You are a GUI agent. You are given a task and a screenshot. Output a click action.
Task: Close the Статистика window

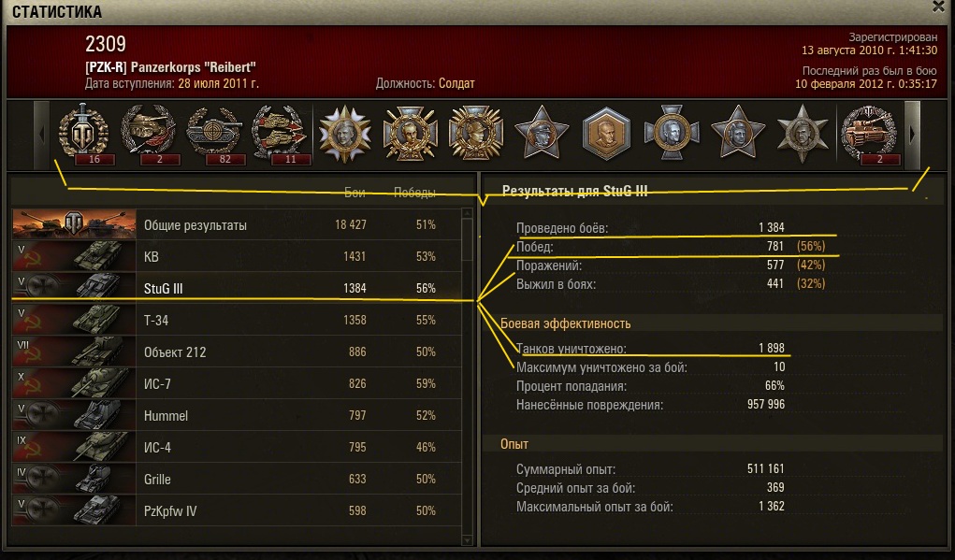pos(938,7)
